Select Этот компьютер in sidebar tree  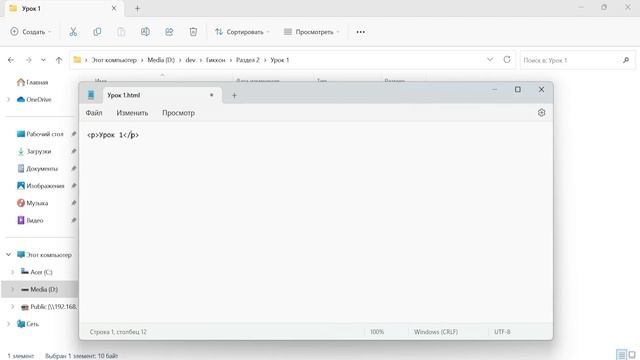click(x=44, y=255)
